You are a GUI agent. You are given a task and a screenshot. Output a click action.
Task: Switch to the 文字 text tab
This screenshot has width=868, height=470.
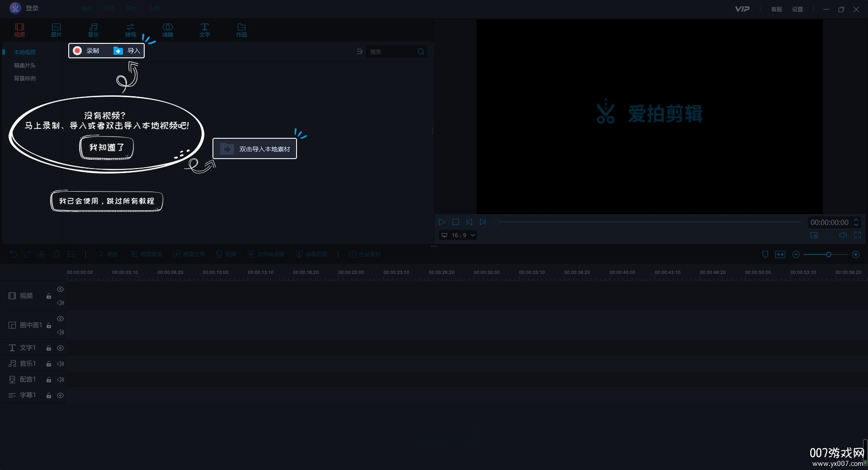[x=204, y=30]
